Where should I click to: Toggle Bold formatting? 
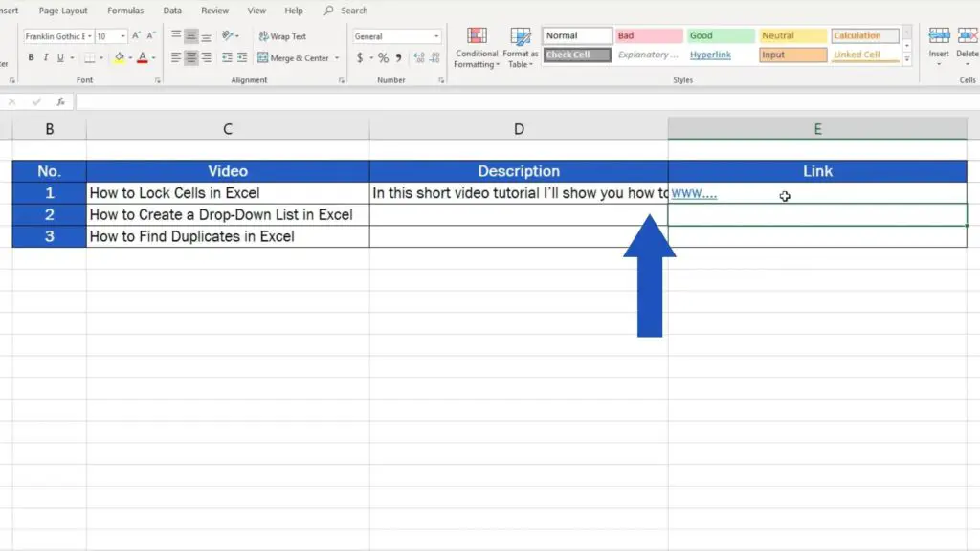click(x=32, y=58)
